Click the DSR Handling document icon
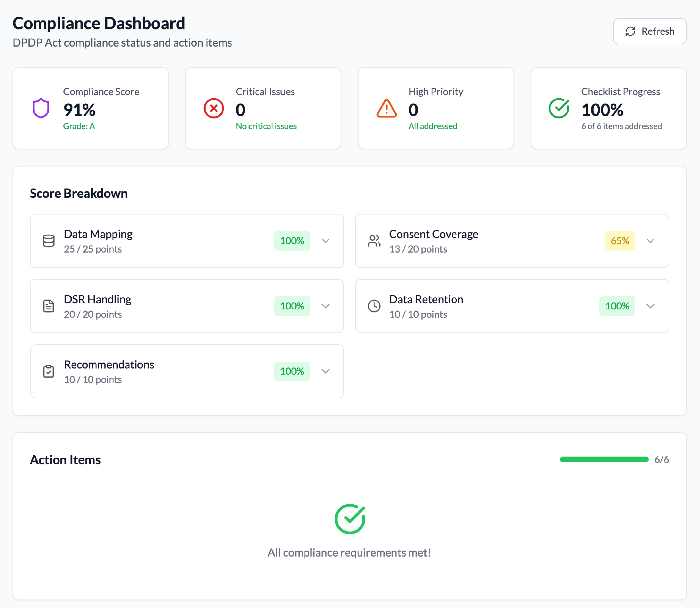 coord(49,306)
